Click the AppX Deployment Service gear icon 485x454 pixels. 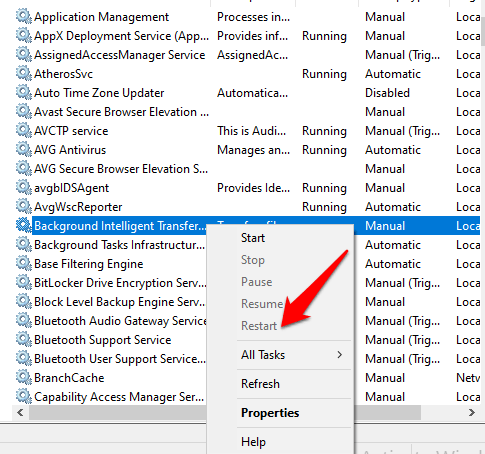coord(24,36)
